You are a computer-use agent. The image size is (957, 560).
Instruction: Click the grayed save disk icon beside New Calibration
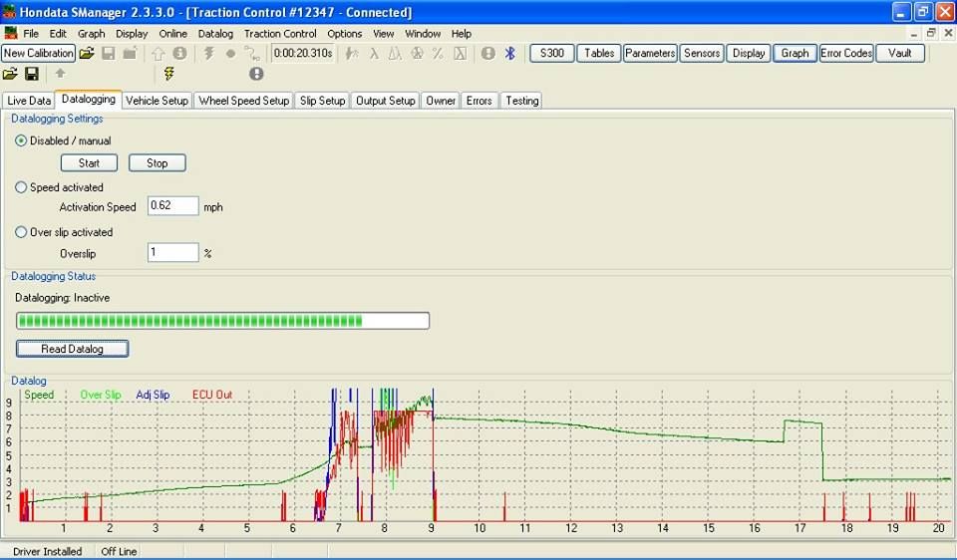pos(108,54)
